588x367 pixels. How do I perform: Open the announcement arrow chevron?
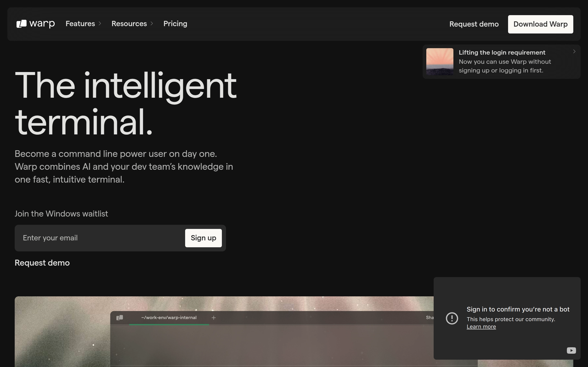(574, 51)
